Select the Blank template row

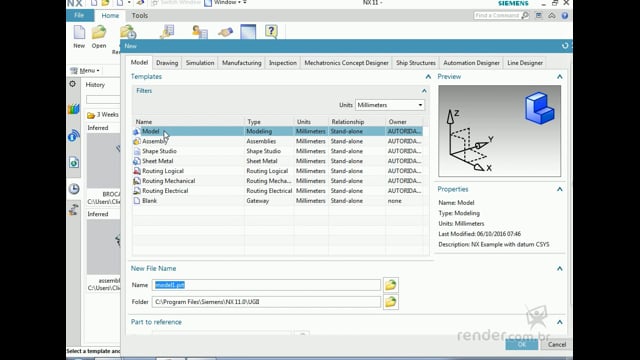point(278,201)
